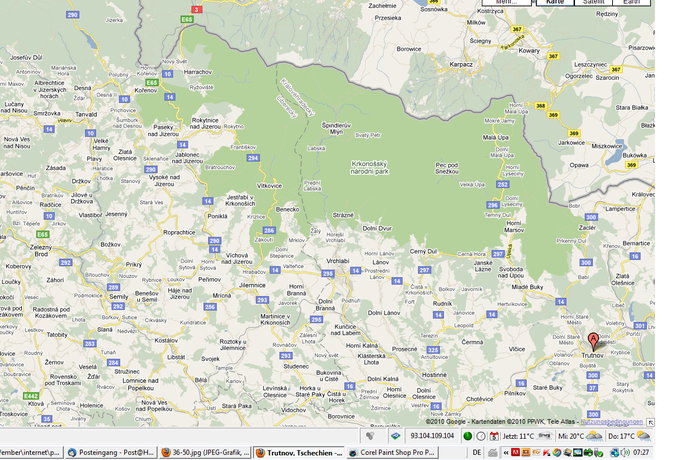Switch to Earth view

coord(632,3)
